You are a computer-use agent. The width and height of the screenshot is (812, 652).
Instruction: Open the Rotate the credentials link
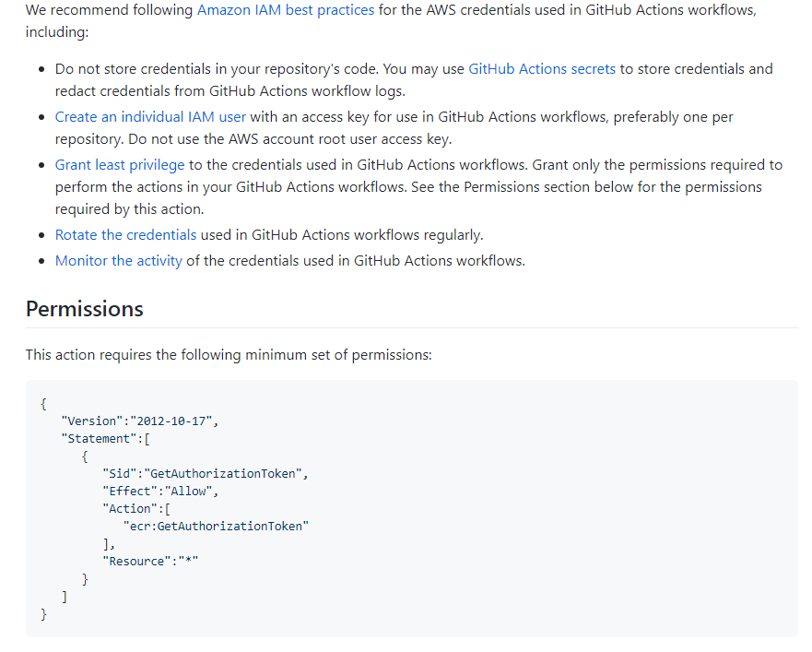pyautogui.click(x=125, y=234)
